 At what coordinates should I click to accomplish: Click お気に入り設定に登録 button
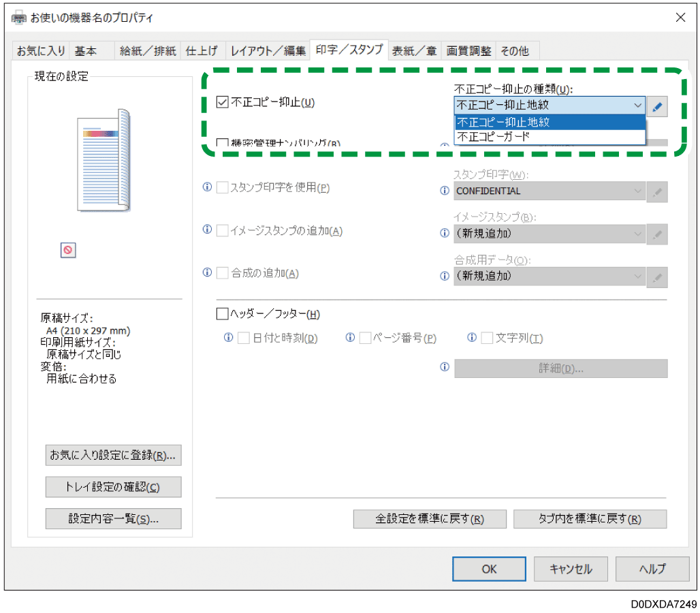113,455
